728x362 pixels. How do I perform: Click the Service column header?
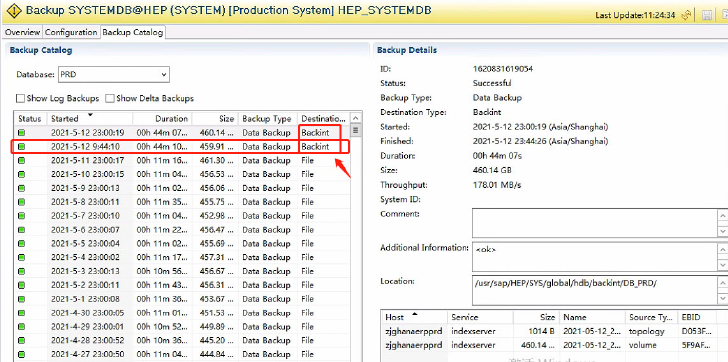click(480, 317)
